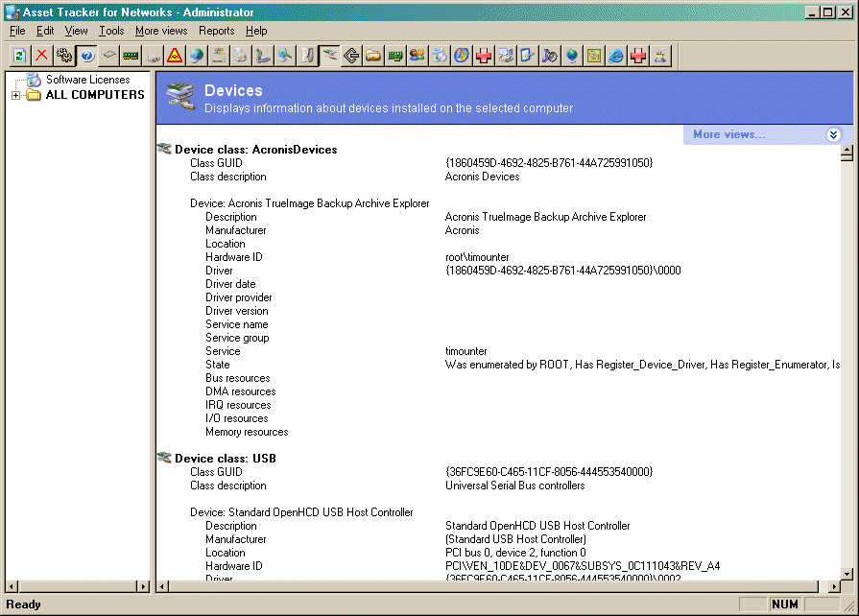Click the yellow warning triangle toolbar icon
The height and width of the screenshot is (616, 859).
pyautogui.click(x=175, y=56)
